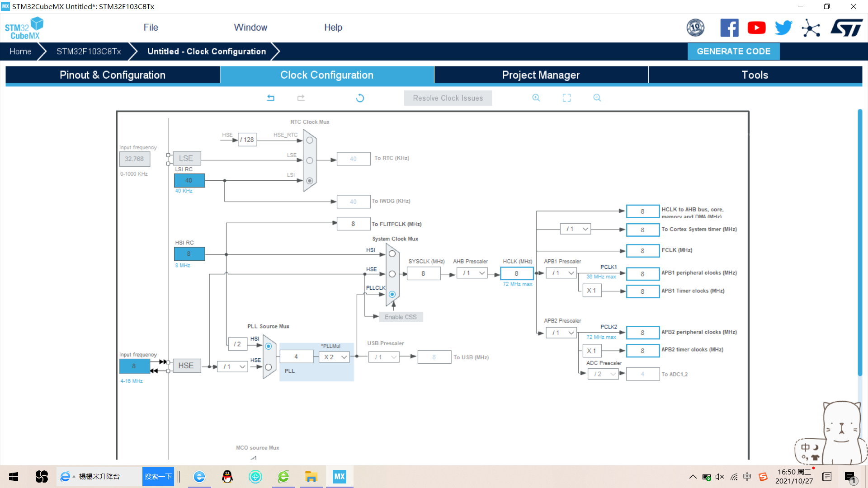The height and width of the screenshot is (488, 868).
Task: Select LSE in RTC Clock Mux
Action: (x=310, y=160)
